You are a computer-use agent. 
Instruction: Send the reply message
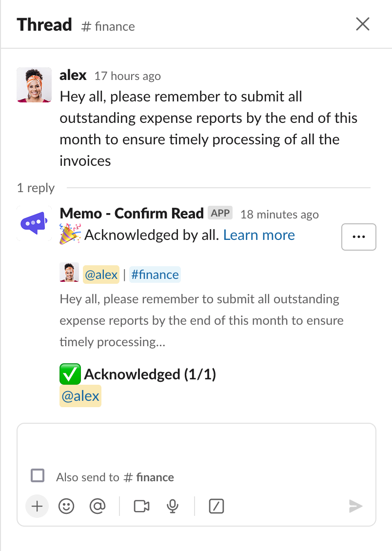click(x=355, y=507)
